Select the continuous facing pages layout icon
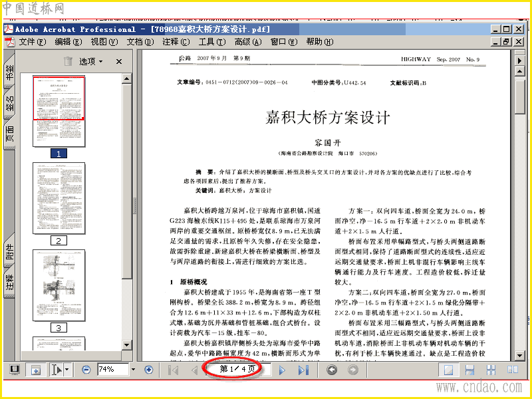This screenshot has width=532, height=399. coord(491,370)
